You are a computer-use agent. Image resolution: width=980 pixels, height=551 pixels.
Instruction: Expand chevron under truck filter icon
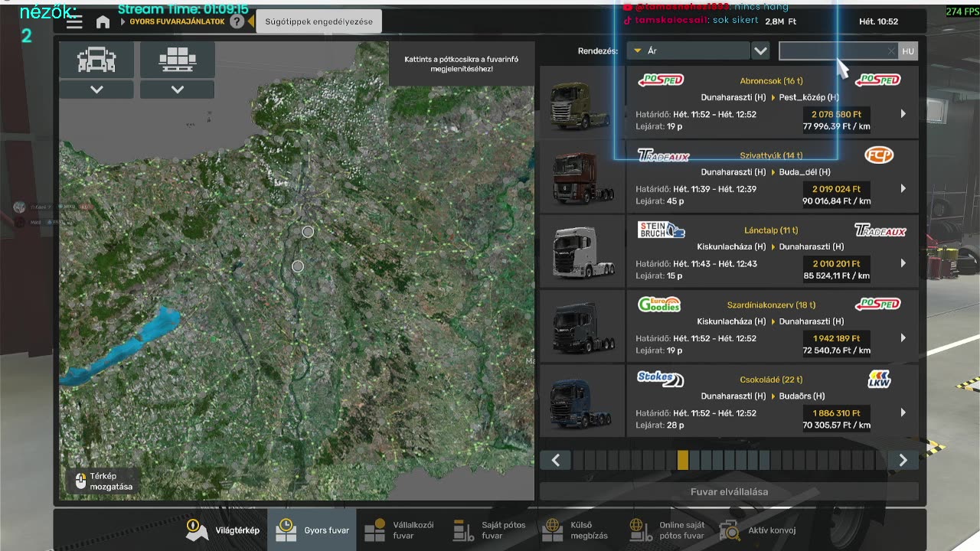96,90
